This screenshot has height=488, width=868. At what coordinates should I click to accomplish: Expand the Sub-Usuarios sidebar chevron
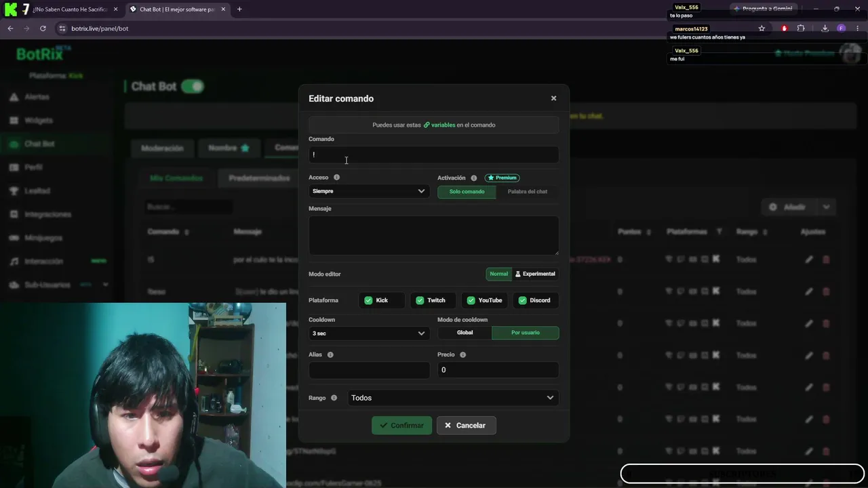(x=105, y=285)
